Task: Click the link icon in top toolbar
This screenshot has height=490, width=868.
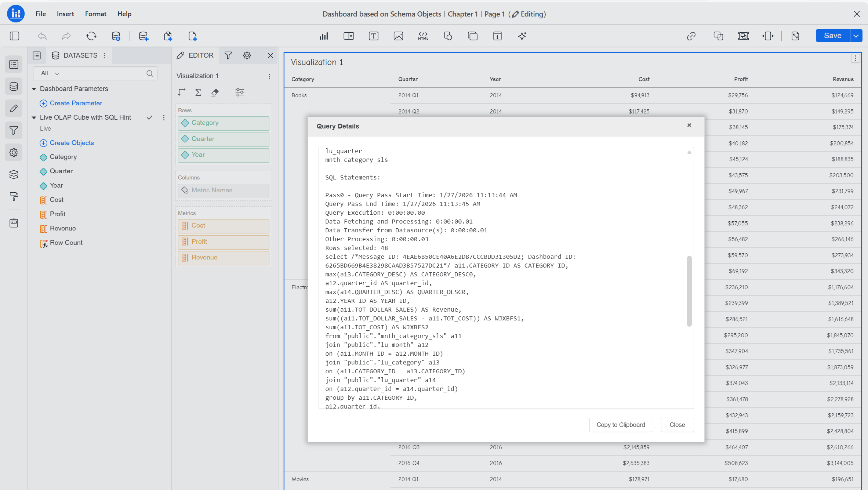Action: click(691, 36)
